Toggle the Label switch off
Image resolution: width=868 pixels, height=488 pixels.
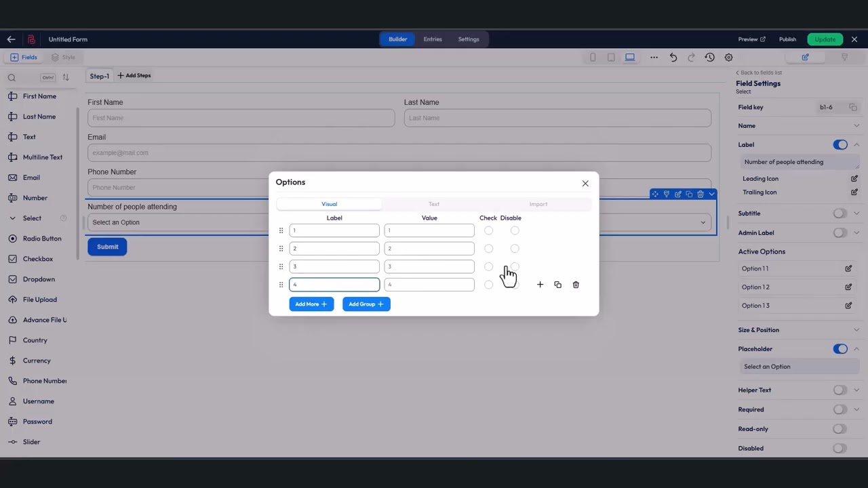[840, 144]
